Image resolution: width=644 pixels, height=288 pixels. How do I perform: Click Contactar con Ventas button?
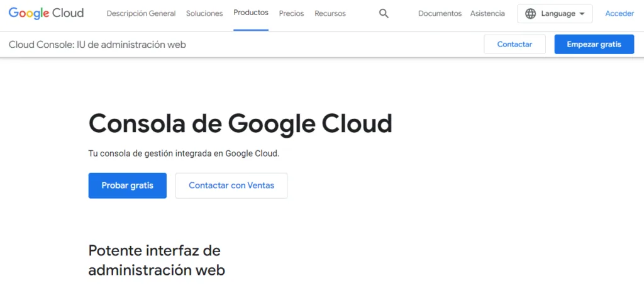pos(231,186)
